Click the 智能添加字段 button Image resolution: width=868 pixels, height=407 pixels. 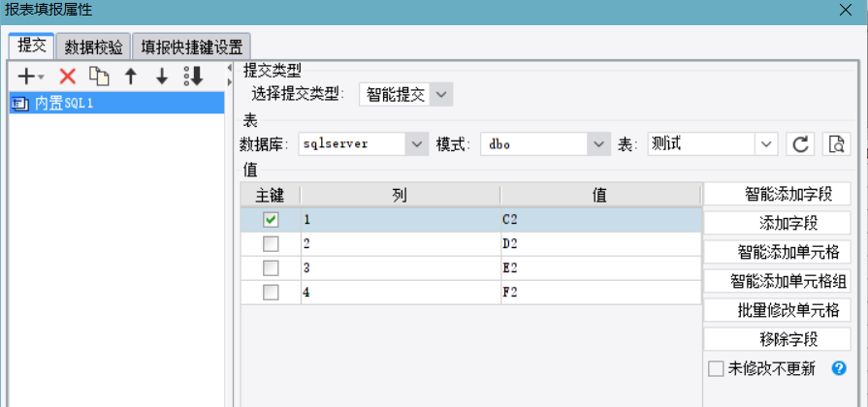click(776, 194)
